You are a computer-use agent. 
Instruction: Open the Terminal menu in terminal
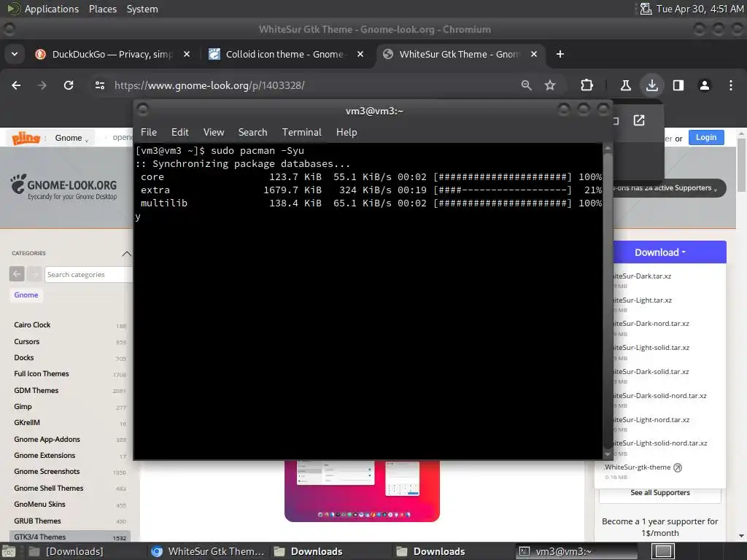(x=301, y=133)
